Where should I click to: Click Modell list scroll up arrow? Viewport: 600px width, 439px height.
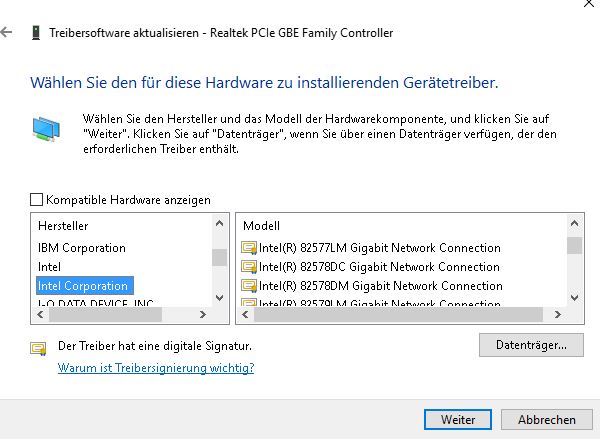[x=574, y=223]
